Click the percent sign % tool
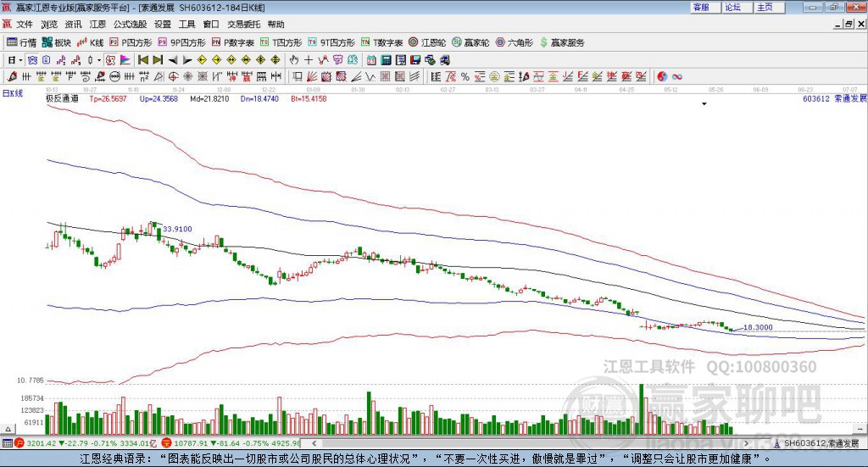 (x=465, y=77)
